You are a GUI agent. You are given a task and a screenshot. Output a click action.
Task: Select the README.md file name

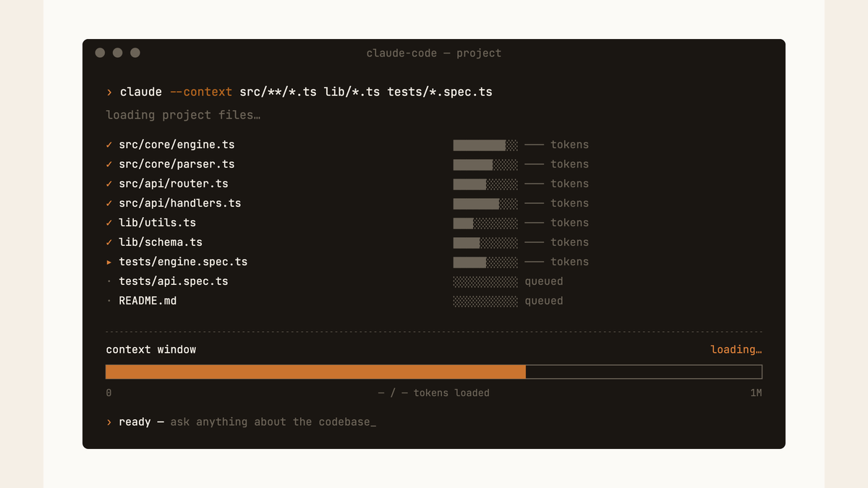[x=148, y=301]
